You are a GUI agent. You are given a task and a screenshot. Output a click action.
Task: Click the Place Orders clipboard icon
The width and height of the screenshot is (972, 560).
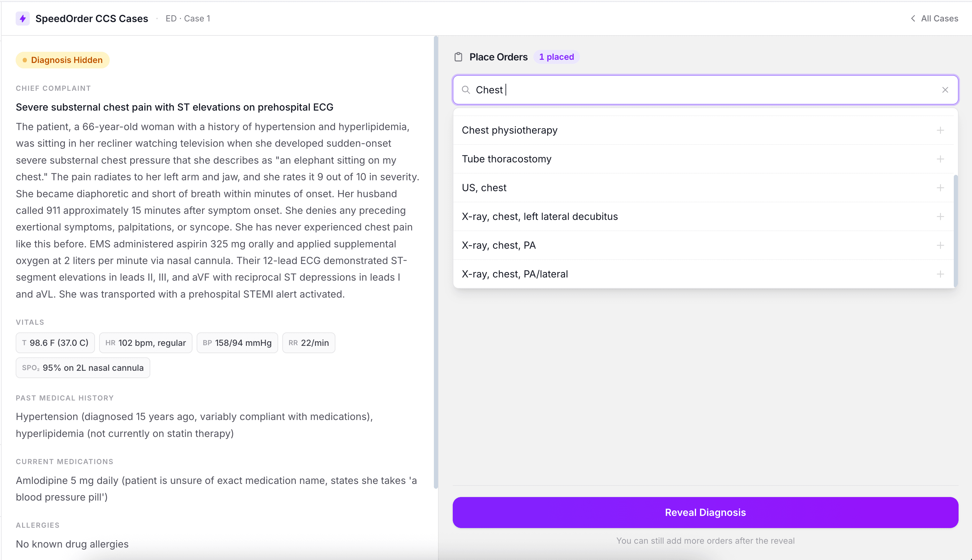[x=458, y=57]
